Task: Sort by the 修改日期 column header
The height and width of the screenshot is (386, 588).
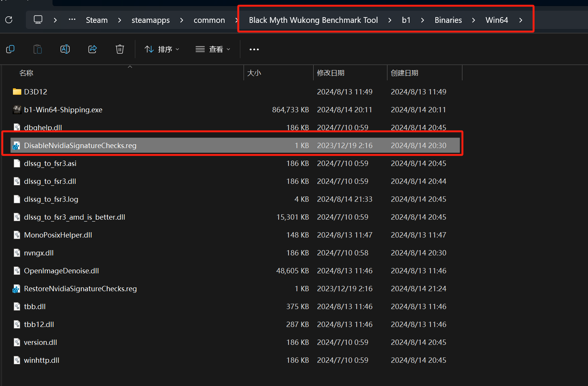Action: pos(330,73)
